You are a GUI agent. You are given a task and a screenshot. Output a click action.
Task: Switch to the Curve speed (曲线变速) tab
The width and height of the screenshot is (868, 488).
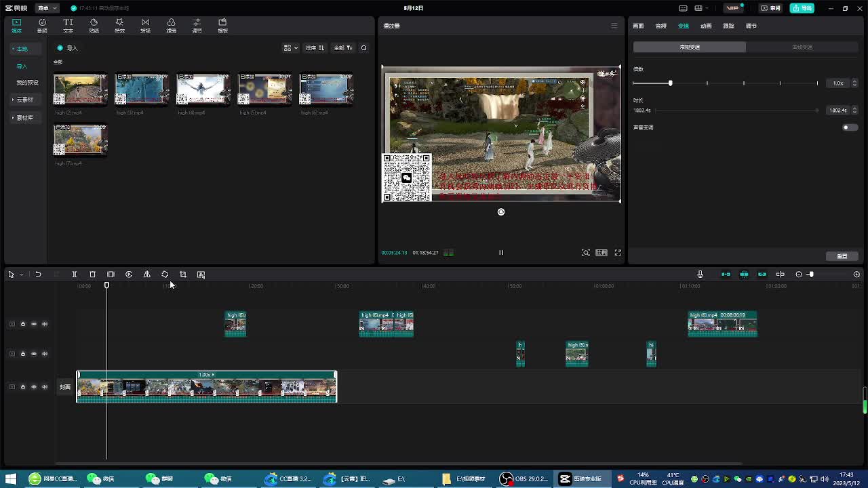tap(802, 47)
